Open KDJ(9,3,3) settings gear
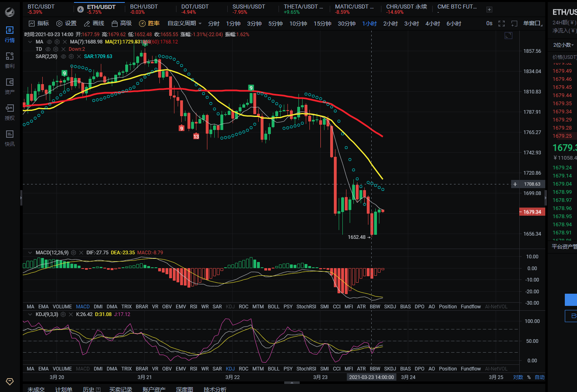Image resolution: width=577 pixels, height=392 pixels. coord(63,314)
